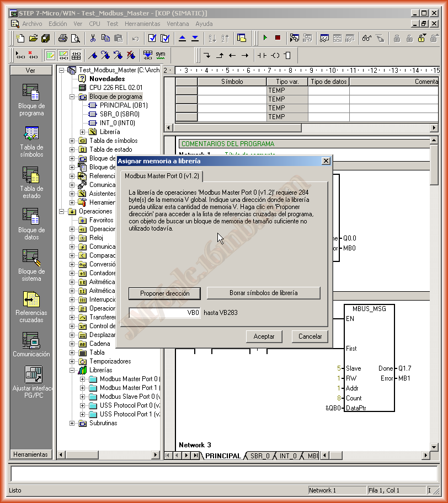This screenshot has height=503, width=448.
Task: Click Borrar símbolos de librería button
Action: [x=263, y=293]
